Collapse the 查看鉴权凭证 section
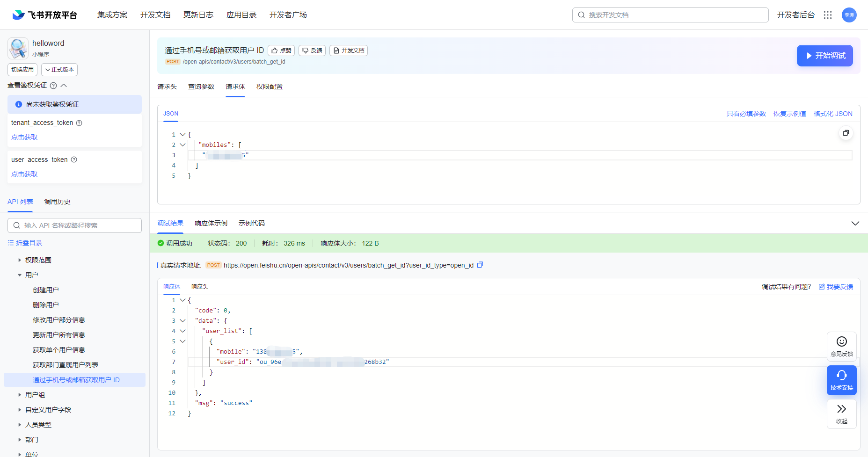The width and height of the screenshot is (868, 457). (x=64, y=85)
